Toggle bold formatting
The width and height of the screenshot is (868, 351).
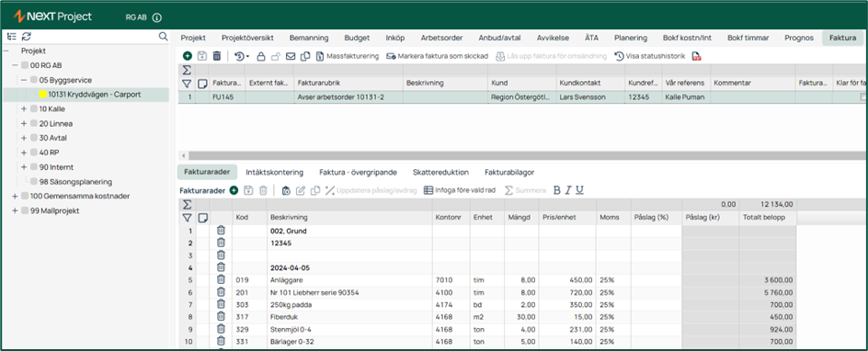pos(557,191)
